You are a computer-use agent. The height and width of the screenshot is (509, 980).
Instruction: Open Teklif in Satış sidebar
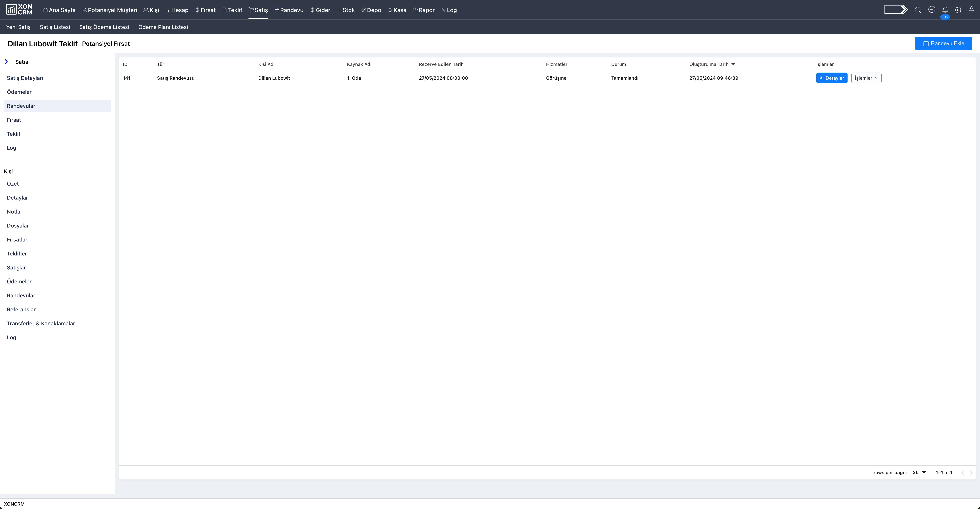point(14,134)
